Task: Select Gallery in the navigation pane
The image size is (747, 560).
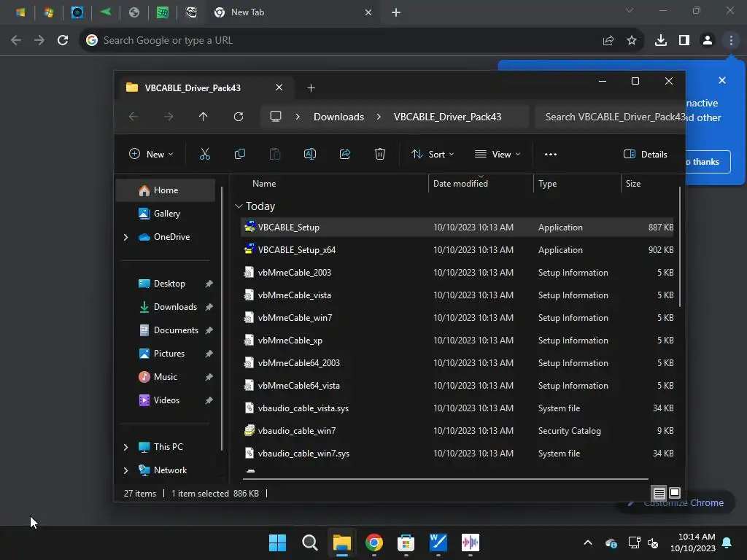Action: coord(166,214)
